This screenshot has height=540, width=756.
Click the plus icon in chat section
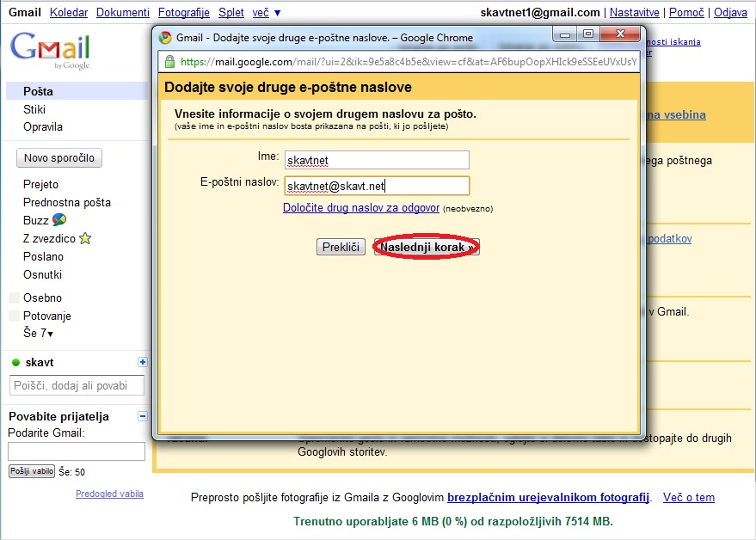click(x=142, y=362)
